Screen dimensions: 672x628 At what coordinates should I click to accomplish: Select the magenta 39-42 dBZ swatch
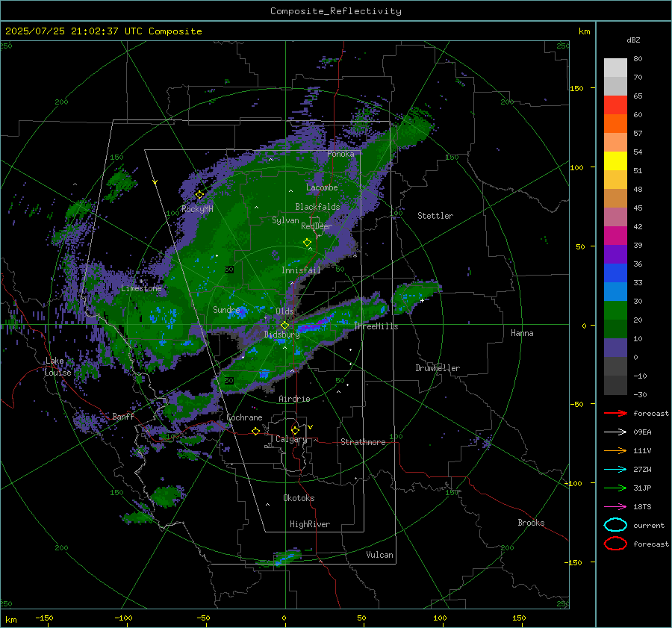(615, 236)
